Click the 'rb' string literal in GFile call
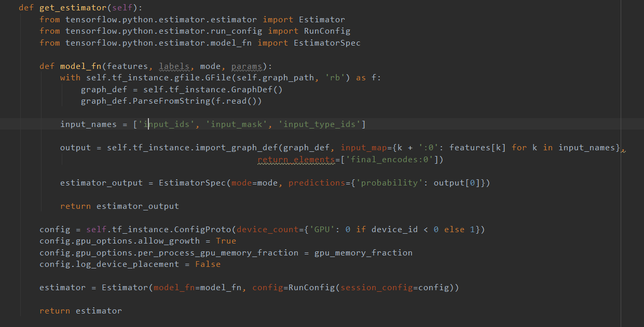 (x=334, y=77)
